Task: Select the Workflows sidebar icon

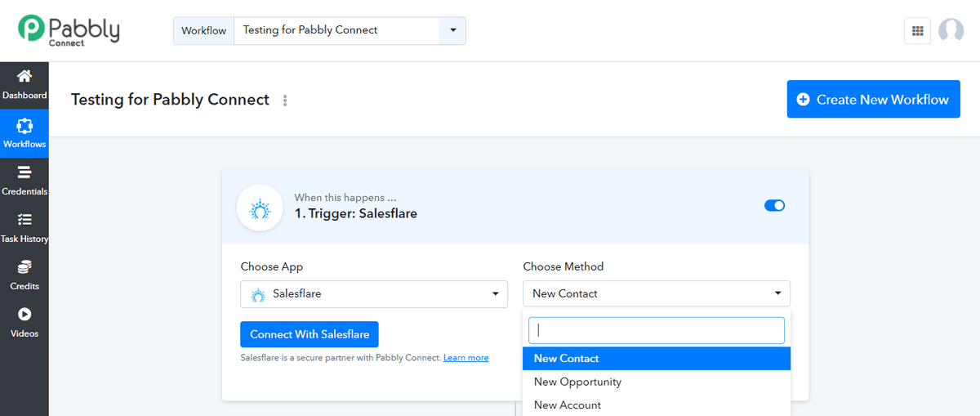Action: coord(24,126)
